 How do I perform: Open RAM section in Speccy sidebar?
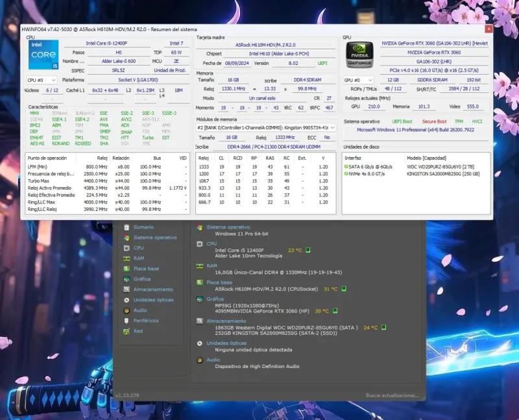tap(139, 258)
